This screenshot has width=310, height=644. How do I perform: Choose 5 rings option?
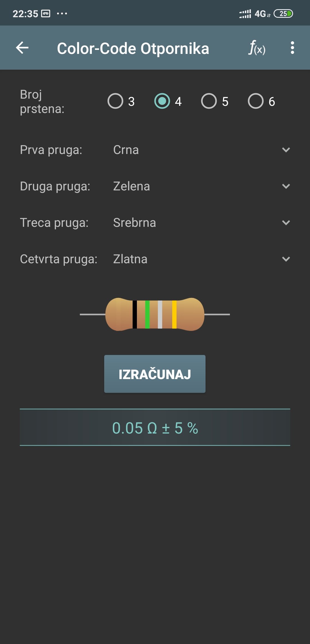pos(209,101)
